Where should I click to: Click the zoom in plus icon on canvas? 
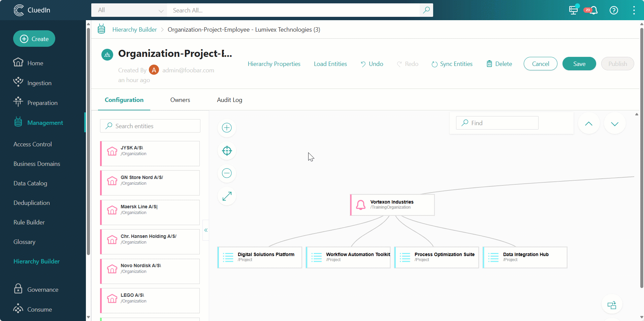227,128
